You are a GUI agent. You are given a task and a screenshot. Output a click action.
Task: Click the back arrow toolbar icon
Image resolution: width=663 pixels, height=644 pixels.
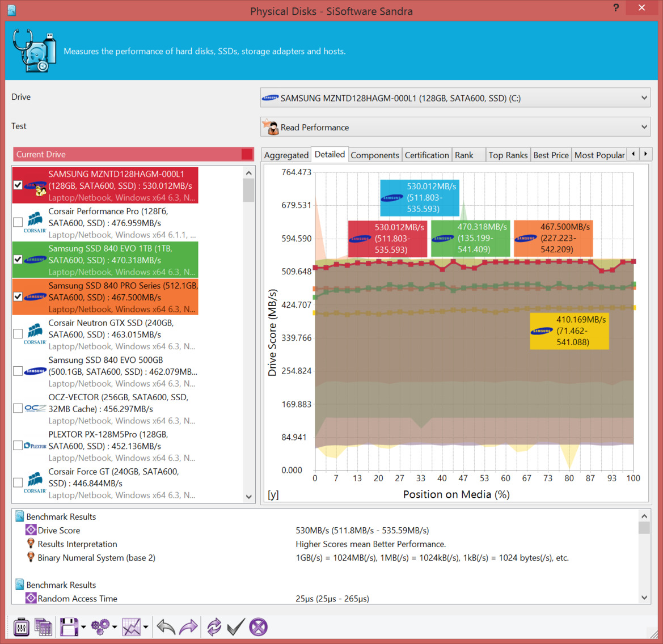click(x=166, y=626)
